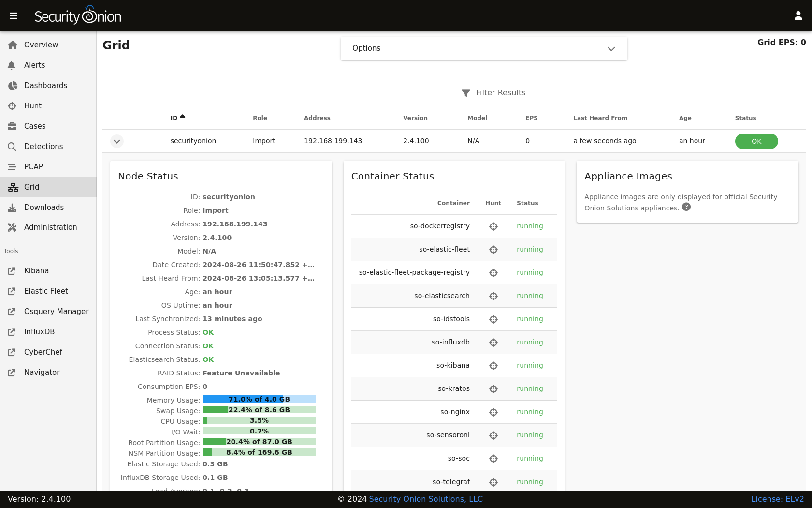The width and height of the screenshot is (812, 508).
Task: Hunt for so-sensoroni container events
Action: [x=493, y=435]
